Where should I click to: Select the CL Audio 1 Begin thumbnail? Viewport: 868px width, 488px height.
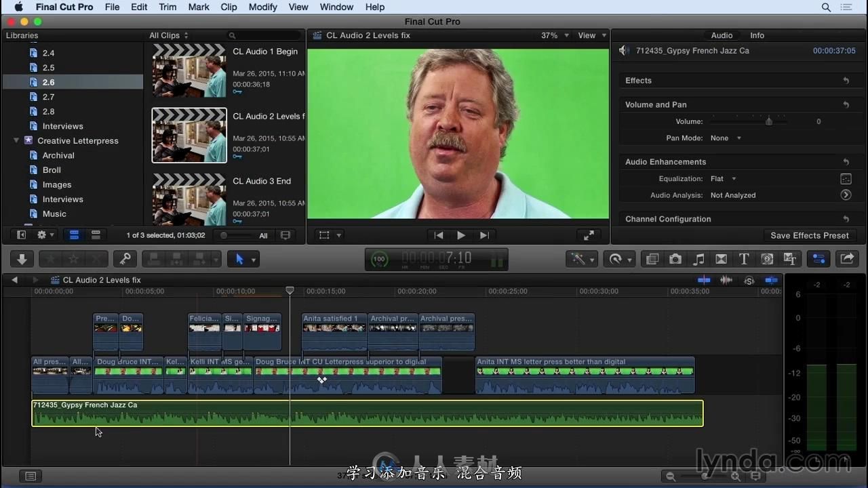(x=189, y=72)
